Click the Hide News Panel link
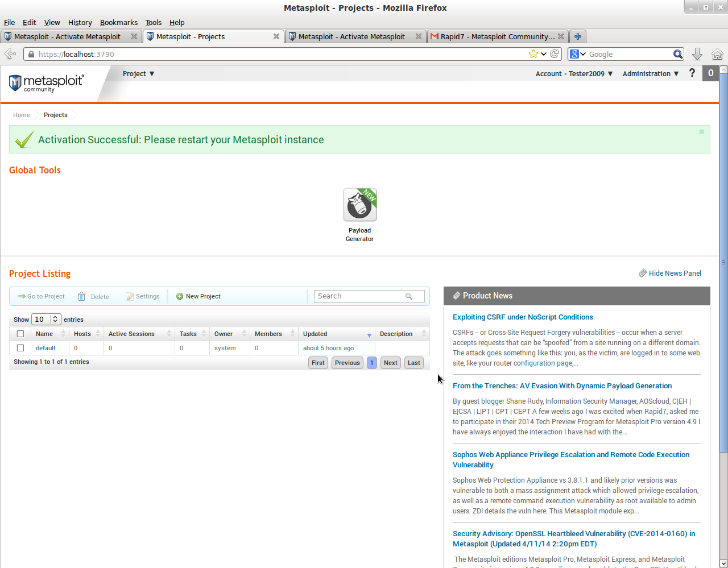728x568 pixels. (x=675, y=273)
